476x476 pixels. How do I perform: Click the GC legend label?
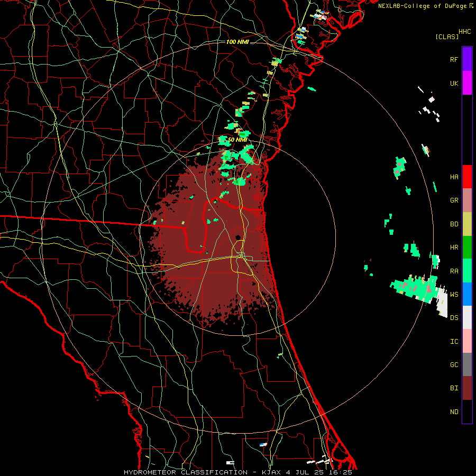[x=454, y=365]
